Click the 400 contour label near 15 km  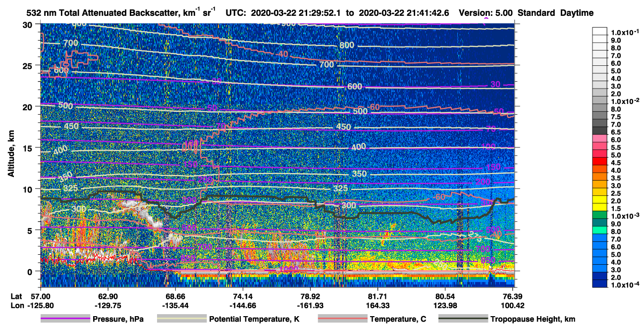[359, 147]
